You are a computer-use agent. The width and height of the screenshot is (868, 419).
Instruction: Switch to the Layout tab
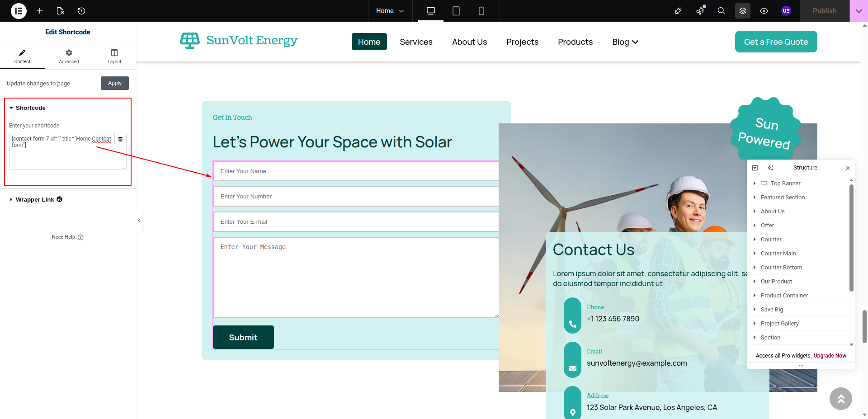114,56
